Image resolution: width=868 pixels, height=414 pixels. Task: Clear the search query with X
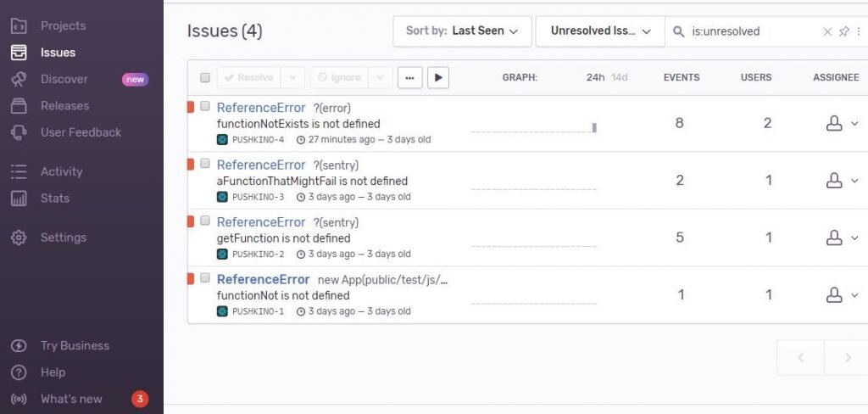[827, 31]
